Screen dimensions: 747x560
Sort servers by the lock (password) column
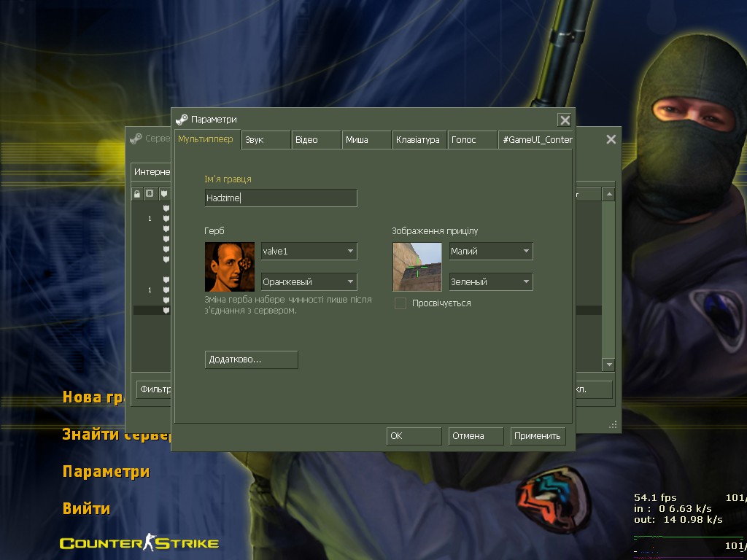[137, 194]
